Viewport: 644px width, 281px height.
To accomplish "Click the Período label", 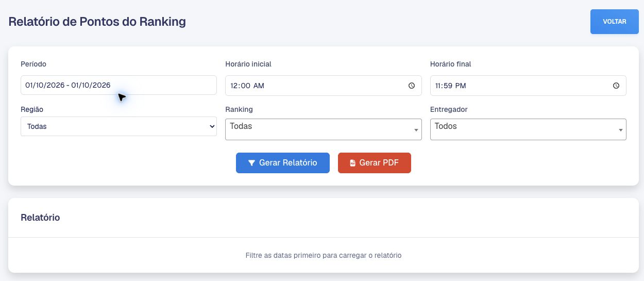I will tap(33, 64).
